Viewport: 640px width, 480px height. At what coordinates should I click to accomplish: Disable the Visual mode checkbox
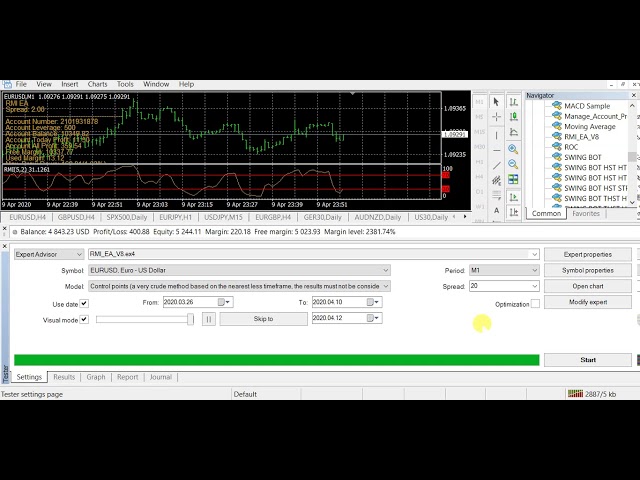coord(84,319)
